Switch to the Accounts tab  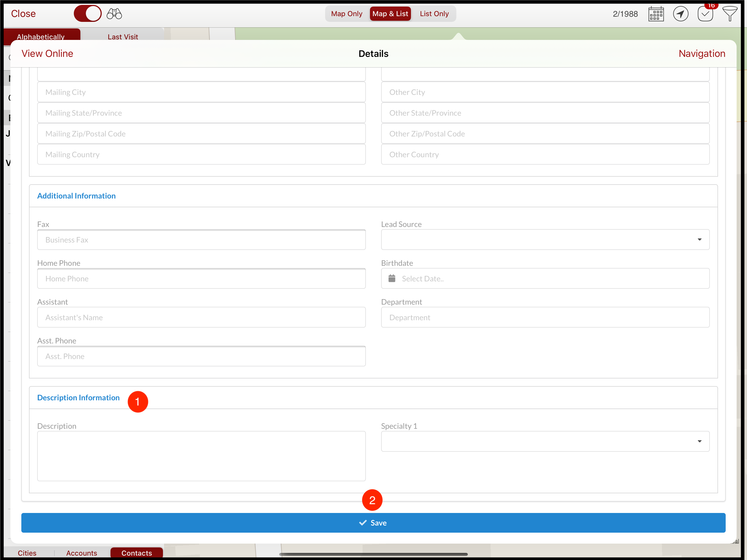(x=81, y=553)
